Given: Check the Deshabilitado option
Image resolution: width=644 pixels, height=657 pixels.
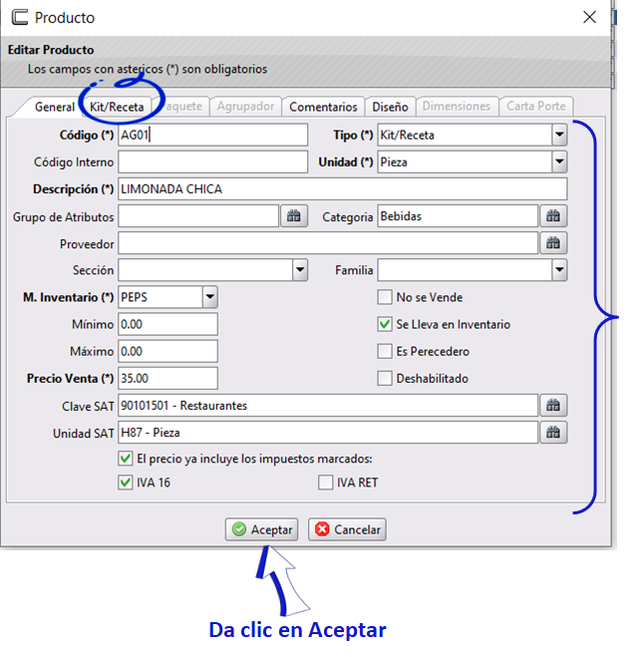Looking at the screenshot, I should (385, 378).
